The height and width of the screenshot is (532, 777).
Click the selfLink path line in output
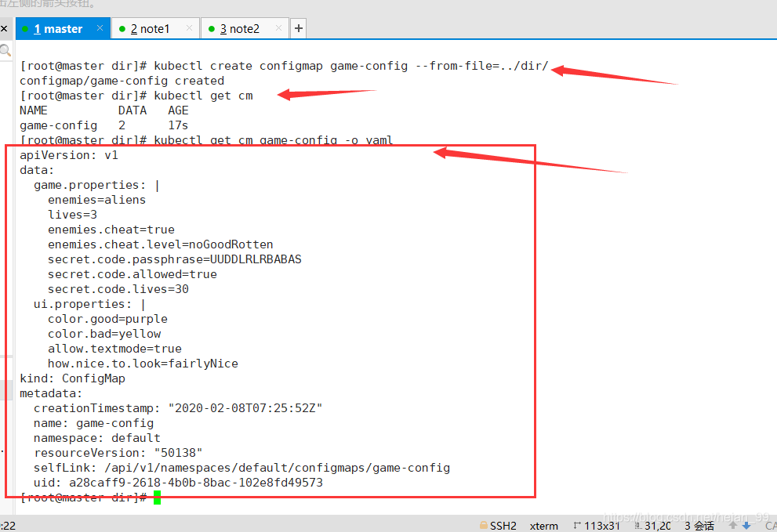(x=241, y=468)
